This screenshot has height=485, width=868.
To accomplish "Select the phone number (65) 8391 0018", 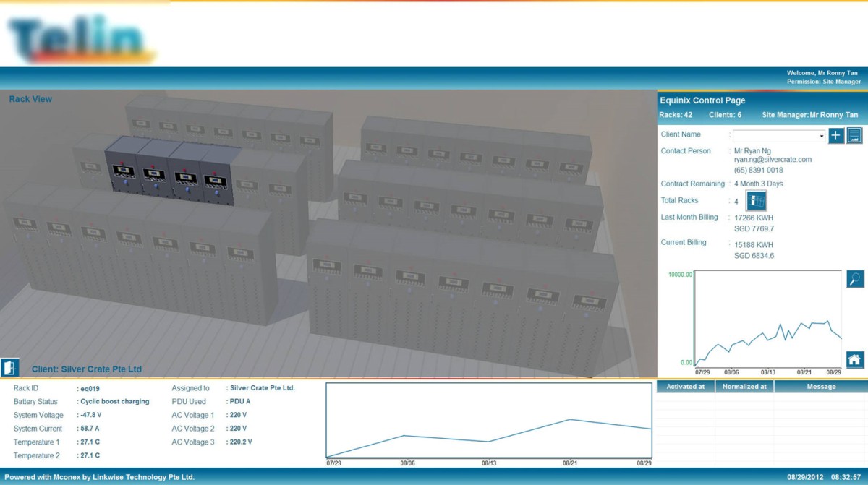I will tap(758, 171).
